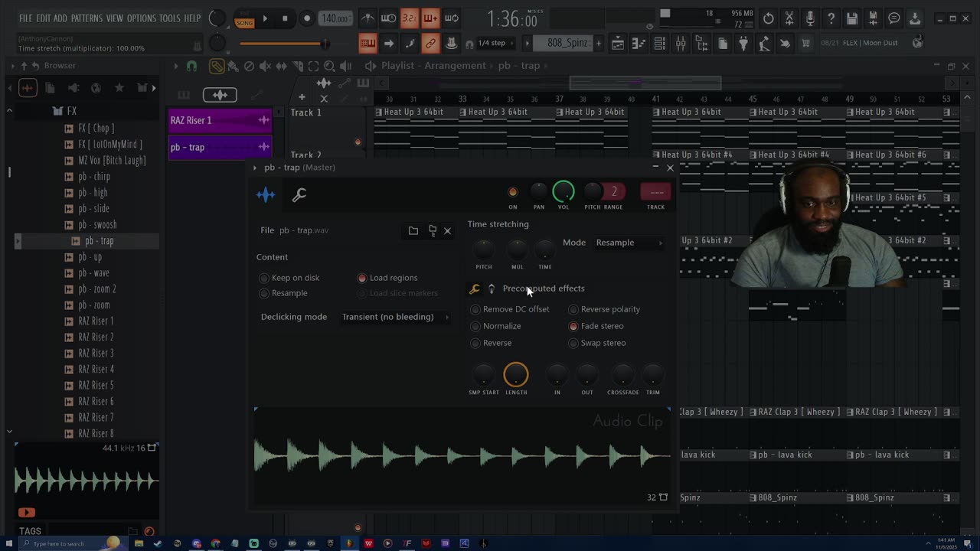Viewport: 980px width, 551px height.
Task: Open the metronome toggle in the toolbar
Action: click(367, 18)
